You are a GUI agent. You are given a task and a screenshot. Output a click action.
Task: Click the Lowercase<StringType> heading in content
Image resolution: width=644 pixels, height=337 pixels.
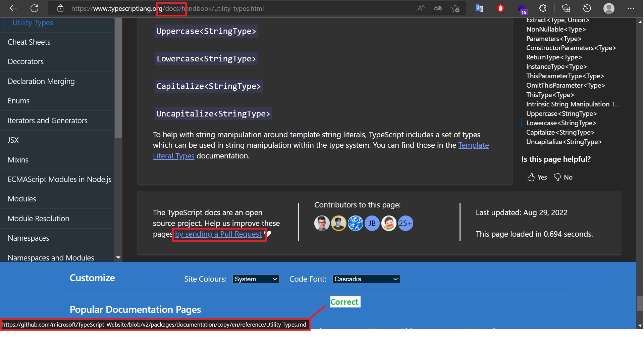click(206, 59)
